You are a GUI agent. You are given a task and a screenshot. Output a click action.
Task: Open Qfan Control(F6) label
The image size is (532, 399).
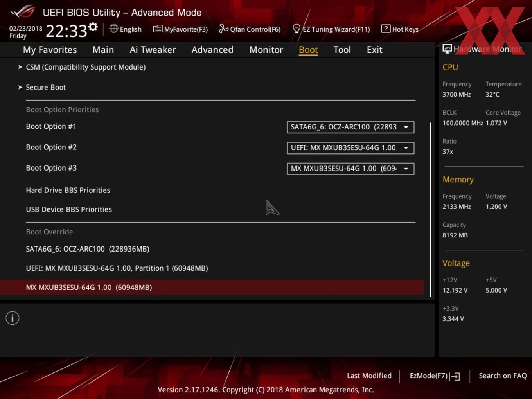[255, 29]
